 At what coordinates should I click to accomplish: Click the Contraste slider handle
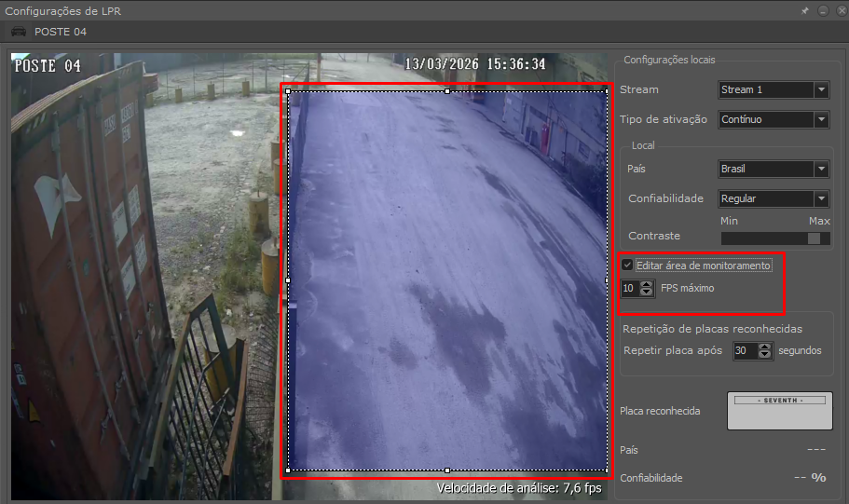814,238
